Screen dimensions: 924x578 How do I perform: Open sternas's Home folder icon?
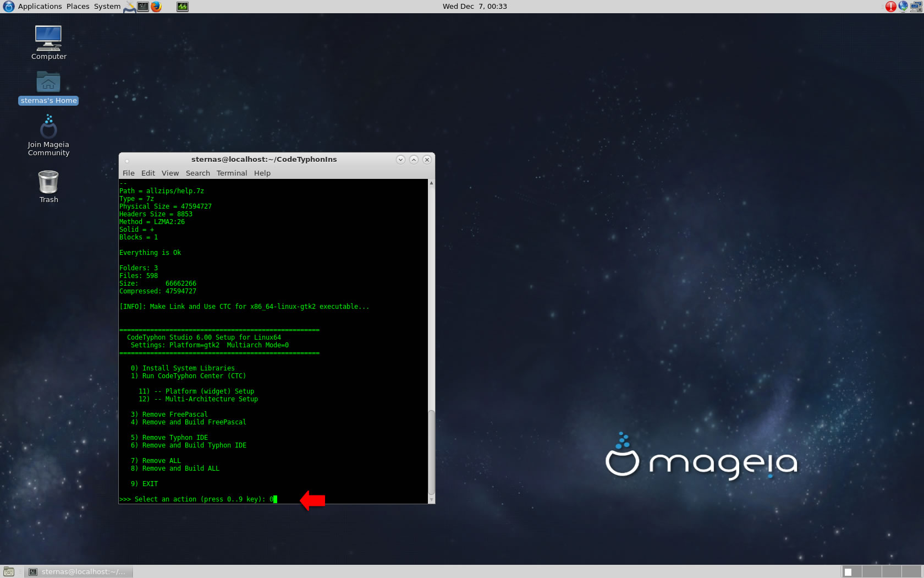(x=48, y=88)
